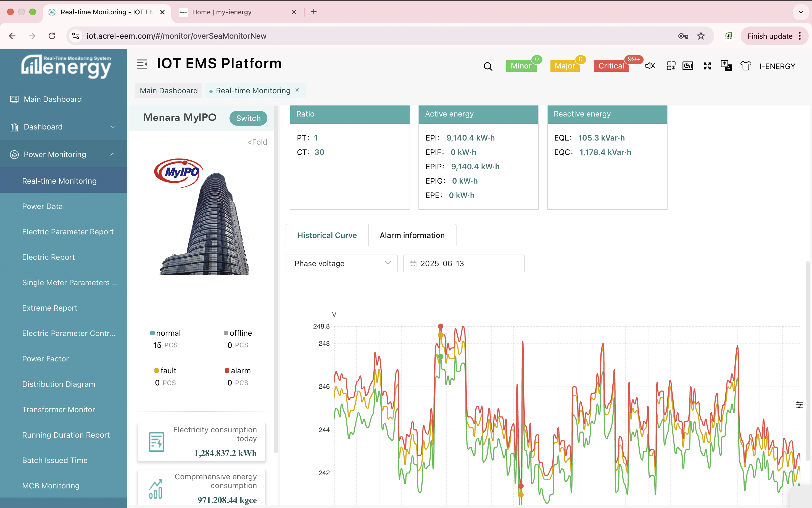Click the Critical alarm badge
The height and width of the screenshot is (508, 812).
click(611, 66)
